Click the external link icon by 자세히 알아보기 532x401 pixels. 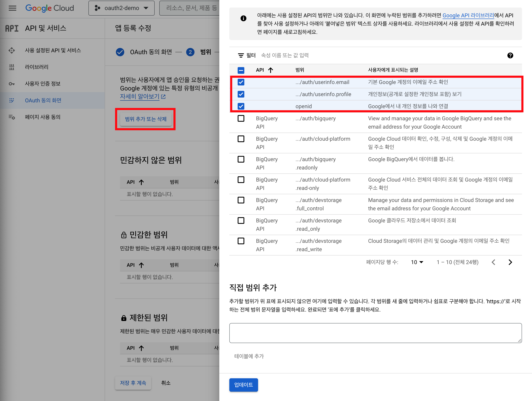point(163,97)
